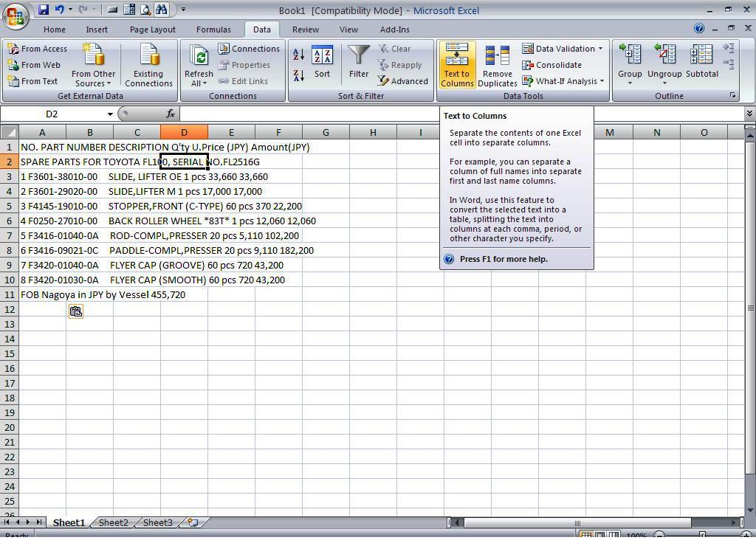Switch to the Insert tab
This screenshot has width=756, height=543.
point(97,30)
